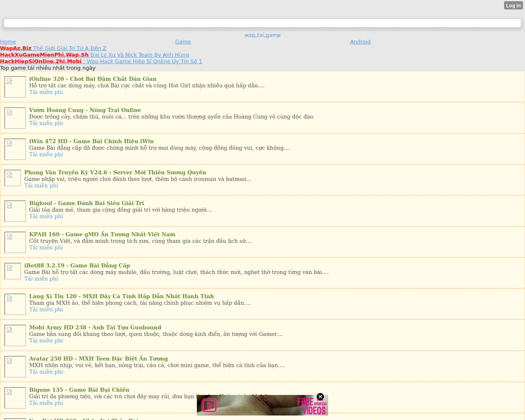
Task: Go to the Android navigation link
Action: 360,42
